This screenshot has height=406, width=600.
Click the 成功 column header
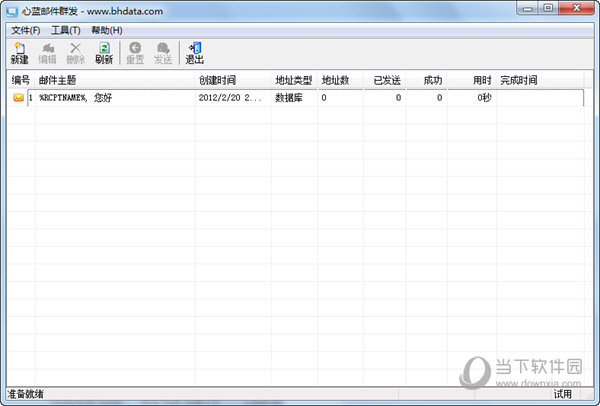432,80
